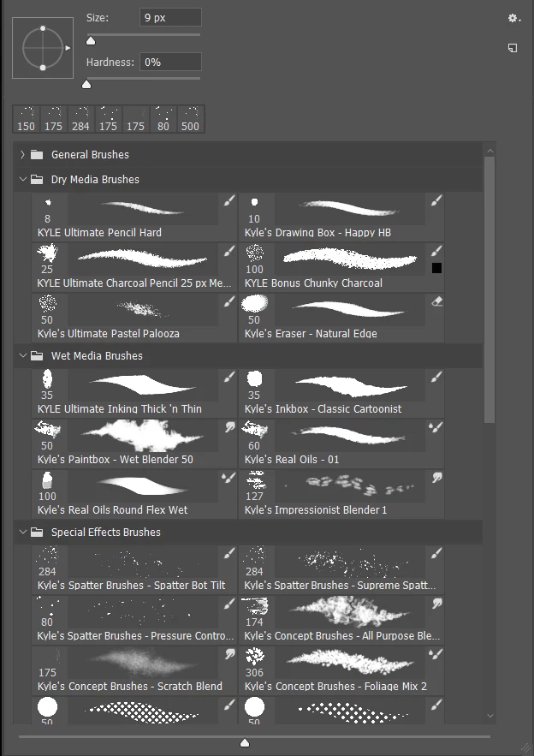Choose Kyle's Eraser - Natural Edge brush
The image size is (534, 756).
point(341,318)
